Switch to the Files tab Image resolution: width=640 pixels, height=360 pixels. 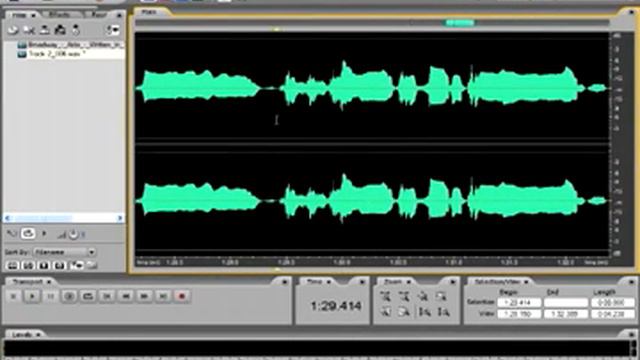pos(19,15)
